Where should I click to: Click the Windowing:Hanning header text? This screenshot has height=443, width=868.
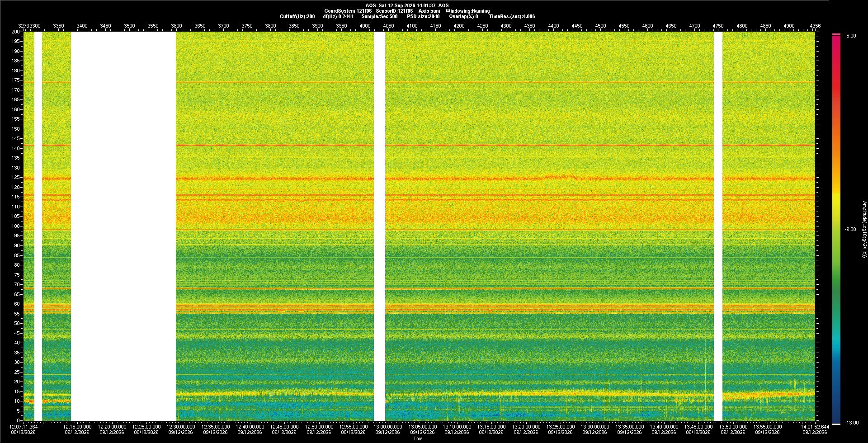[x=467, y=11]
